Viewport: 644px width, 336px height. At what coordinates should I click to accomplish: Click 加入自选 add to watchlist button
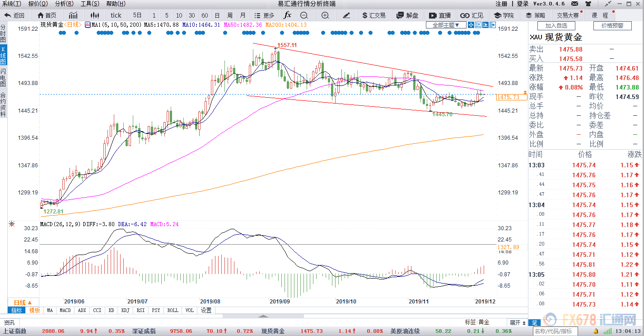[x=556, y=26]
